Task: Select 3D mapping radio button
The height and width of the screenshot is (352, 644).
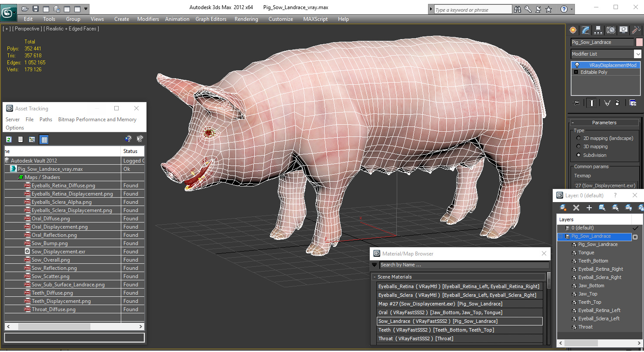Action: (578, 146)
